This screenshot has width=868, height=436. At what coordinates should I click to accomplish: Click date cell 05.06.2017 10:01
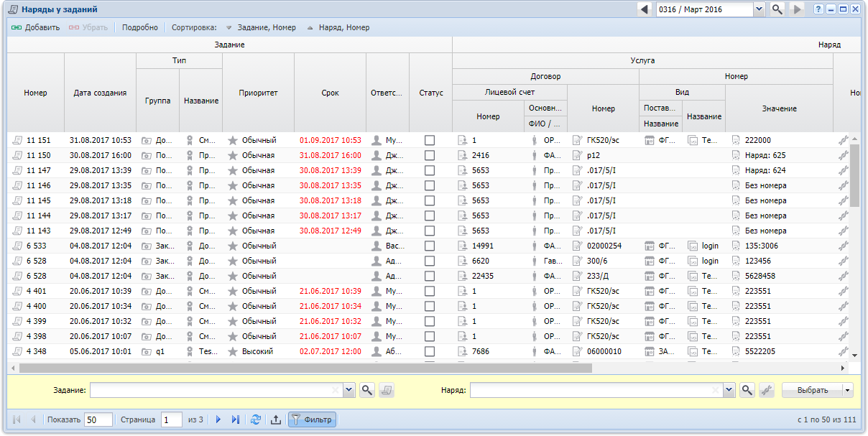pyautogui.click(x=101, y=351)
